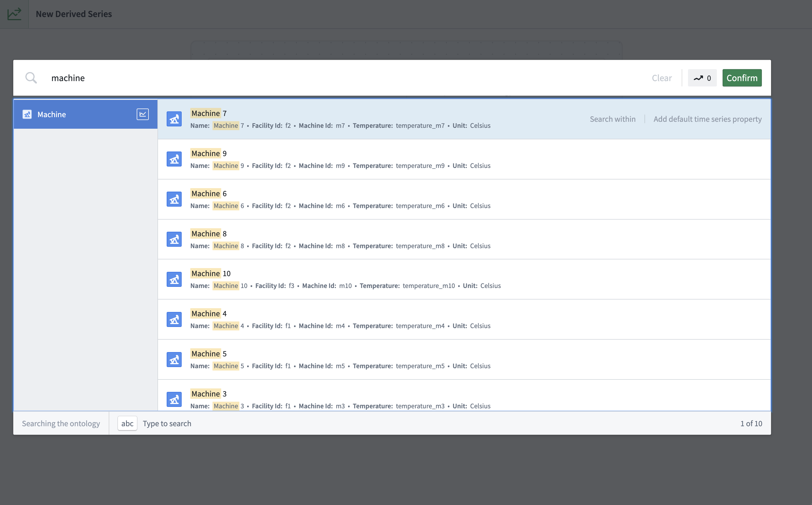Select the Machine 10 result title

click(x=210, y=274)
